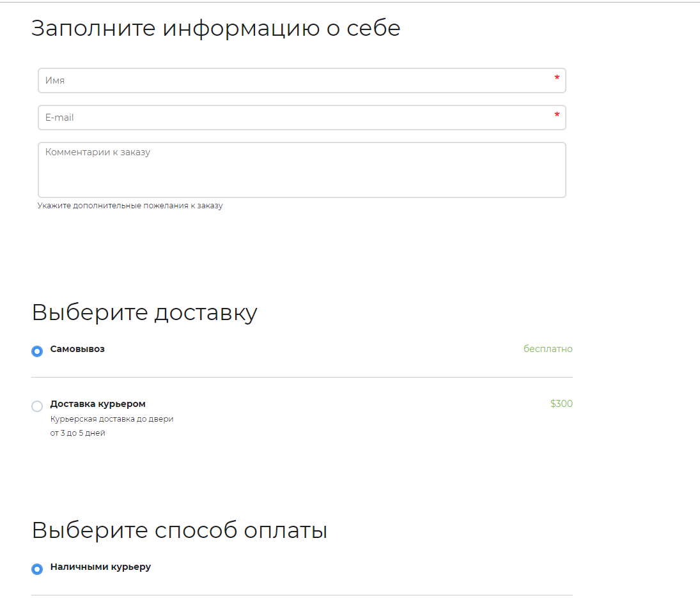Click the Самовывоз label text

coord(77,349)
